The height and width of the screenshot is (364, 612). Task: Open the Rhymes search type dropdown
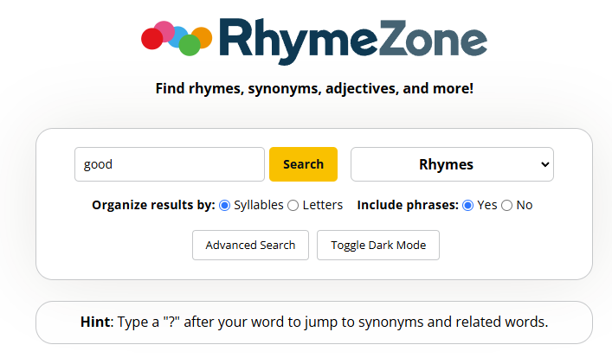(x=452, y=164)
